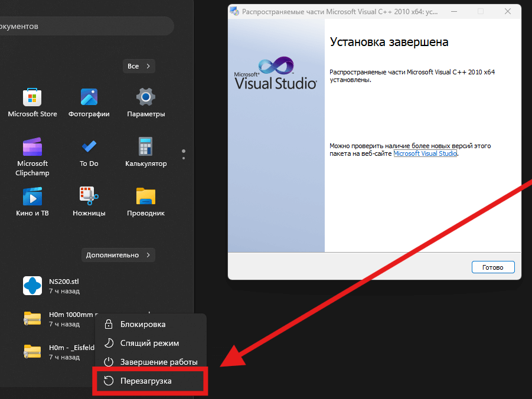
Task: Click the H0m 1000mm recent item text
Action: coord(71,315)
